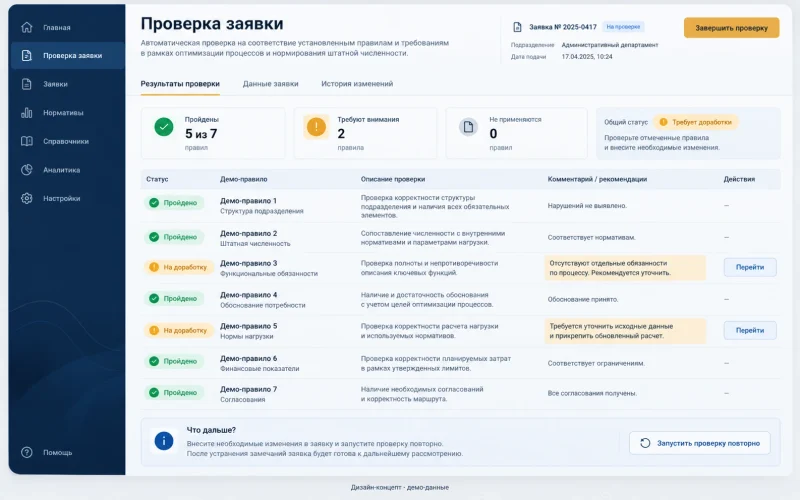Viewport: 800px width, 500px height.
Task: Click the green check icon in the Демо-правило 6 row
Action: point(154,361)
